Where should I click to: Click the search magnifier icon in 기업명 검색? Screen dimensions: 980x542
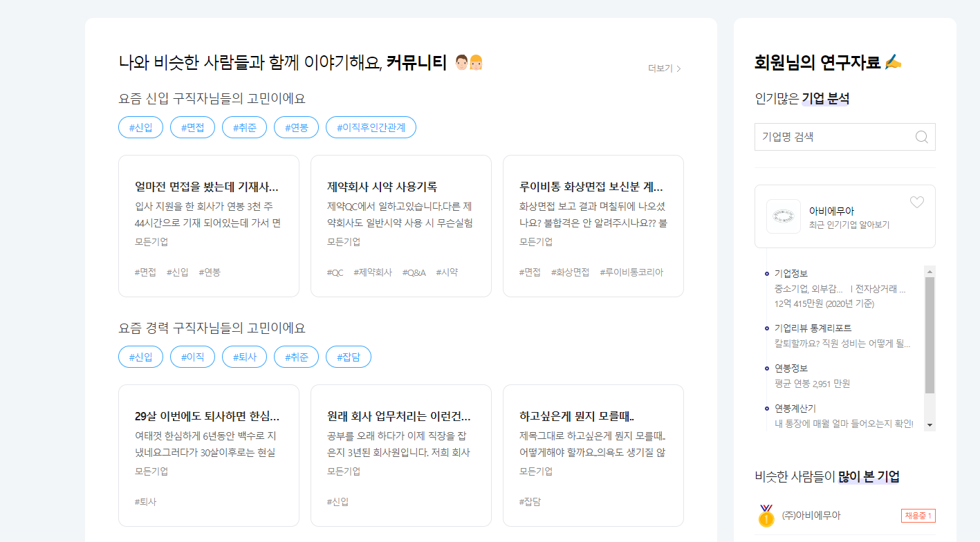tap(921, 137)
